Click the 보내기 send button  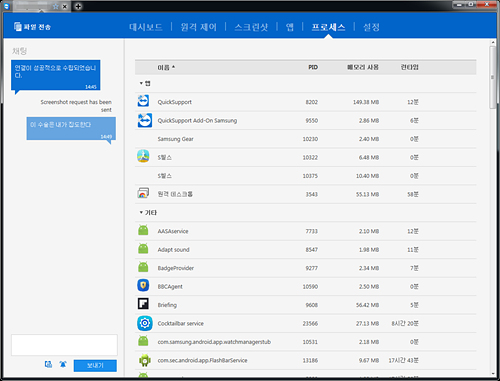[95, 365]
